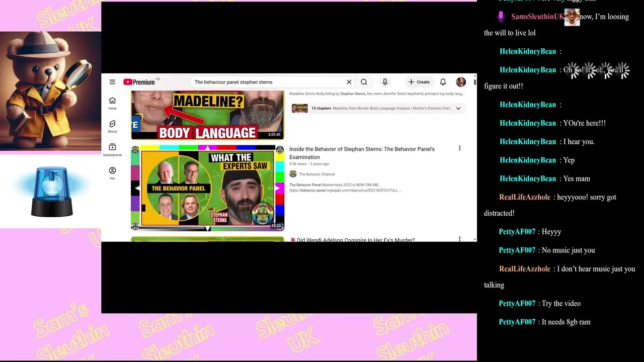Play the Madeline body language video thumbnail
The height and width of the screenshot is (362, 644).
point(207,115)
